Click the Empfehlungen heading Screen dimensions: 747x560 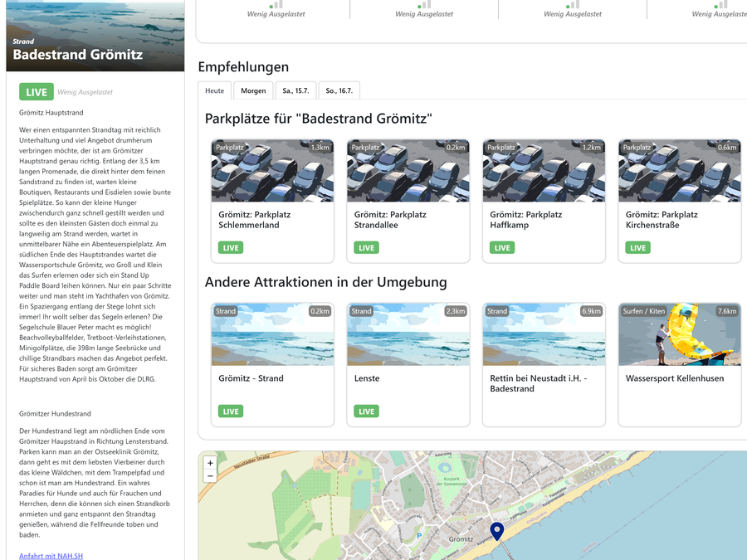[243, 66]
